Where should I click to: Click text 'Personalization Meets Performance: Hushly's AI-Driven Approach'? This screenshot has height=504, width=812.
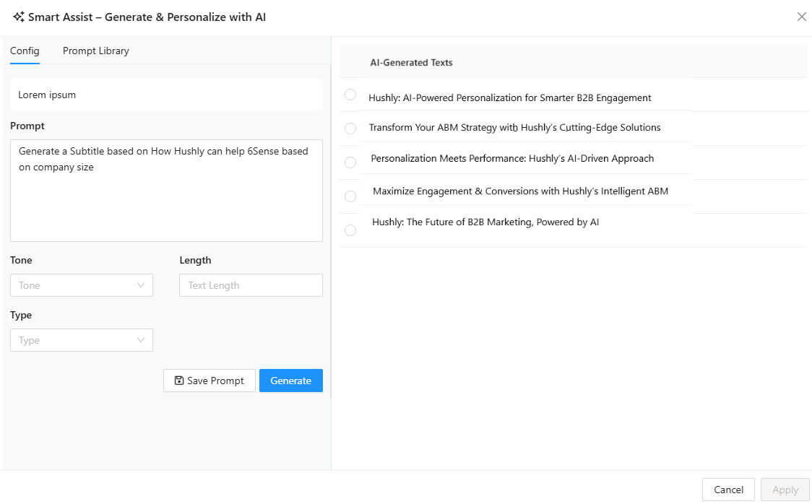click(x=512, y=158)
